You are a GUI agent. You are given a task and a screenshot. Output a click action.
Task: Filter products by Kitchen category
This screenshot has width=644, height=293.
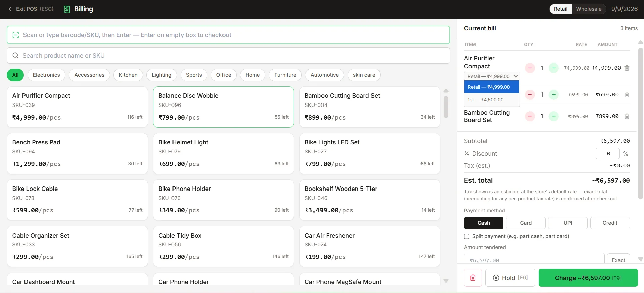[x=128, y=75]
